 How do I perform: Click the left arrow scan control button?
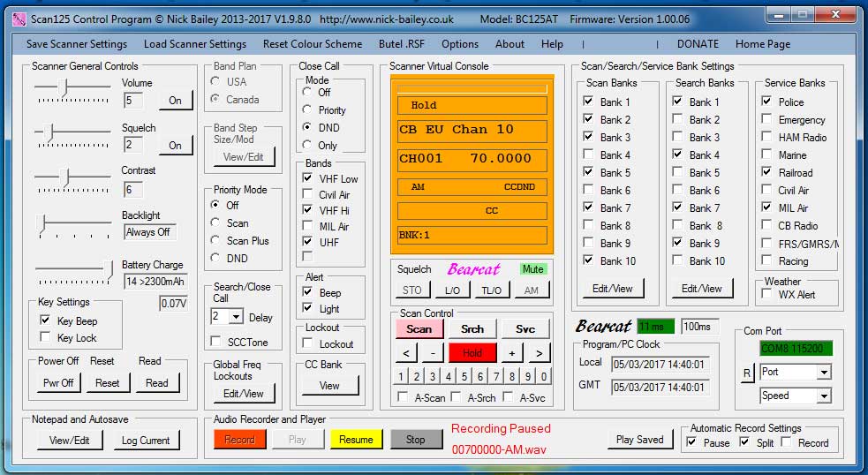[406, 352]
